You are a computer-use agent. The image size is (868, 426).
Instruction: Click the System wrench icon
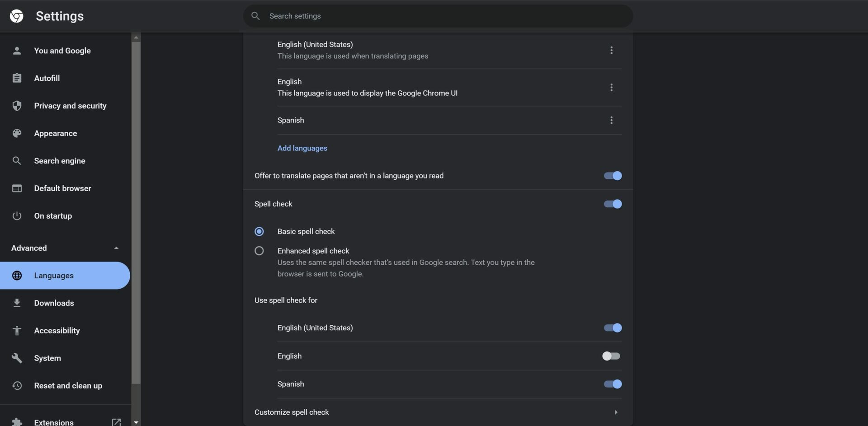click(17, 358)
